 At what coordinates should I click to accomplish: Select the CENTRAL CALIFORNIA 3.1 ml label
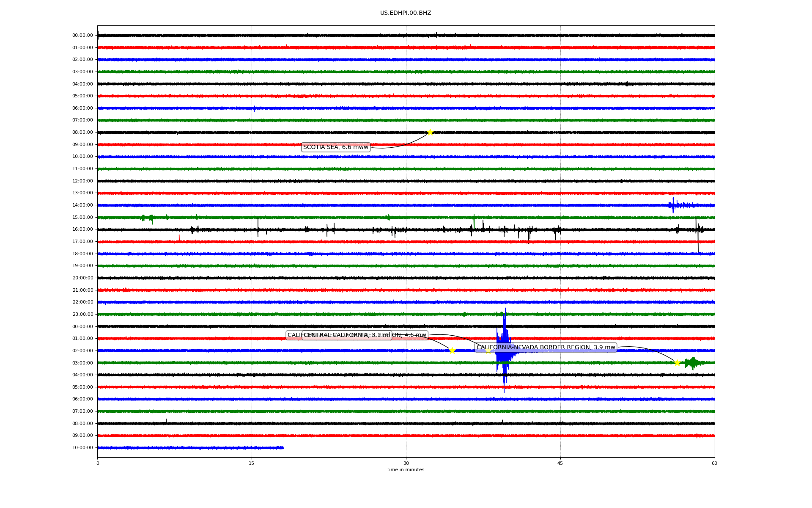click(x=347, y=335)
